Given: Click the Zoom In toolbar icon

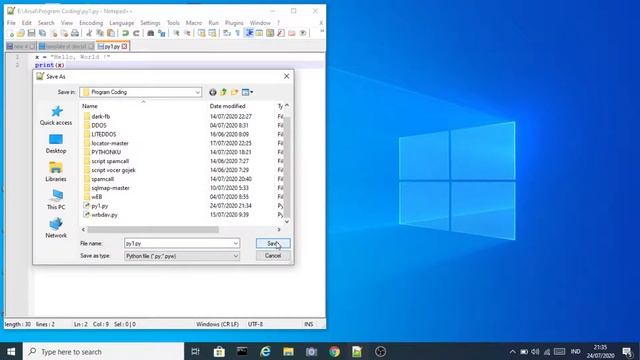Looking at the screenshot, I should 176,33.
